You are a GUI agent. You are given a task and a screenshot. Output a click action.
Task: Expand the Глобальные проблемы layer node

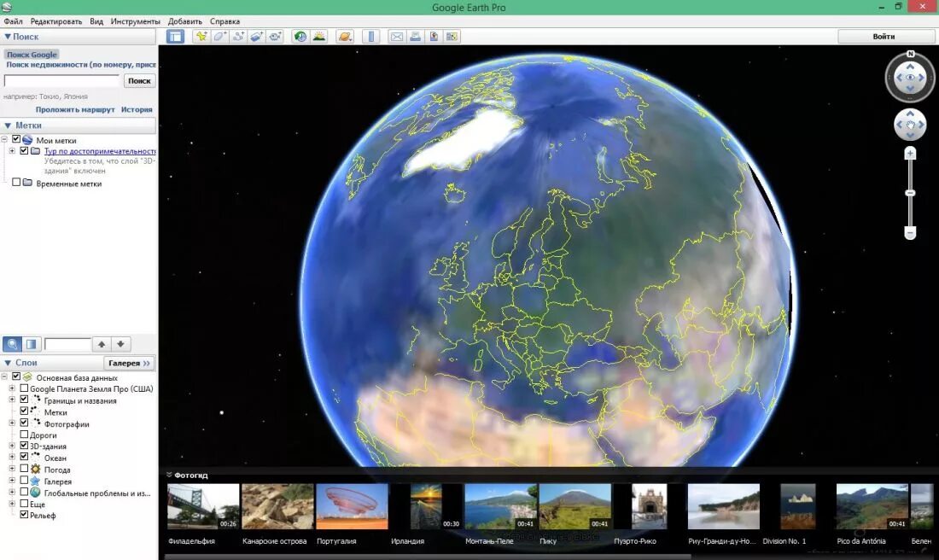tap(12, 493)
